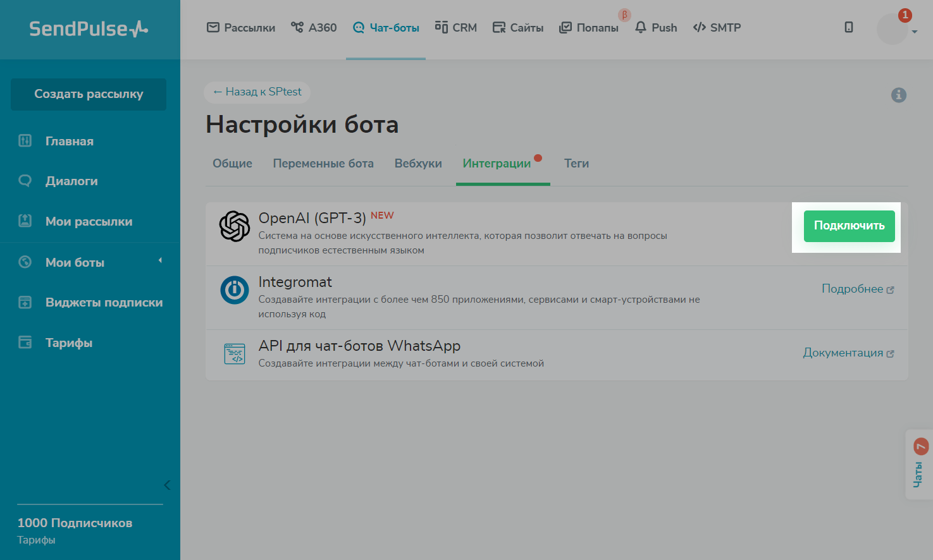Select the Интеграции tab

(x=497, y=163)
